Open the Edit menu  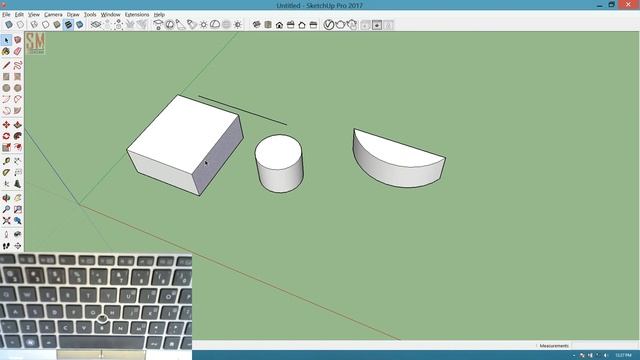click(19, 14)
